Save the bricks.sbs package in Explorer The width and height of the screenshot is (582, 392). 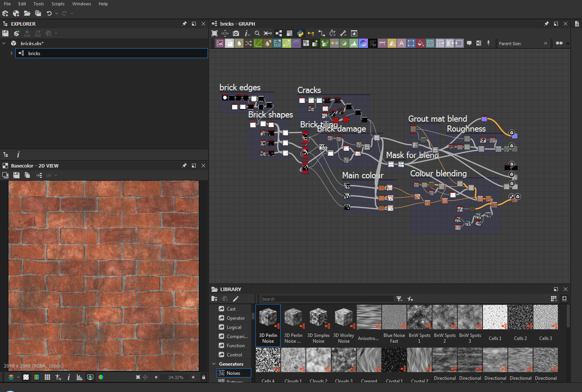pyautogui.click(x=5, y=33)
